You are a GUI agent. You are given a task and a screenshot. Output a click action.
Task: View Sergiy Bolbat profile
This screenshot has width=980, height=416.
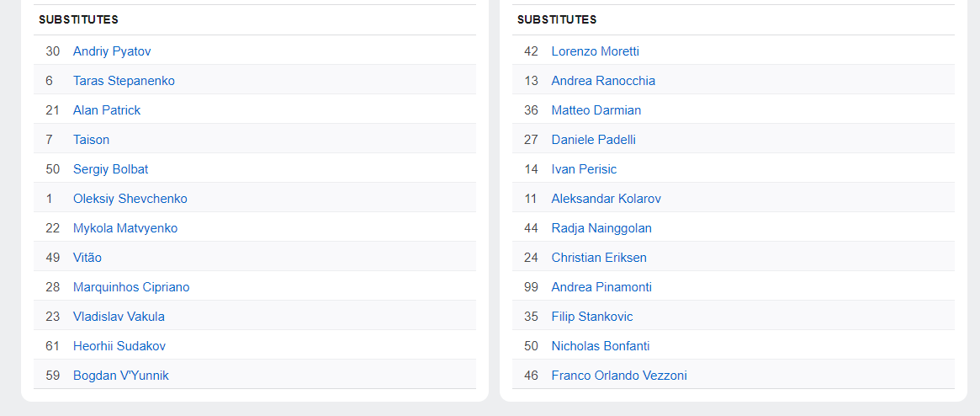tap(111, 169)
